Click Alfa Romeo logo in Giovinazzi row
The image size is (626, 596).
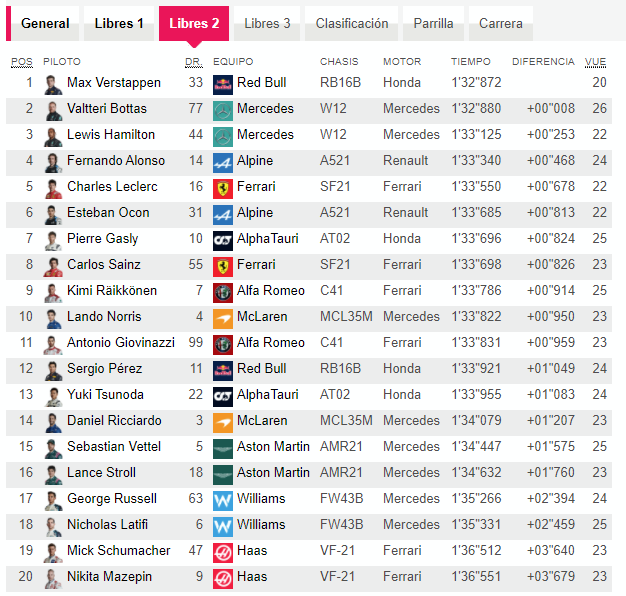coord(223,345)
